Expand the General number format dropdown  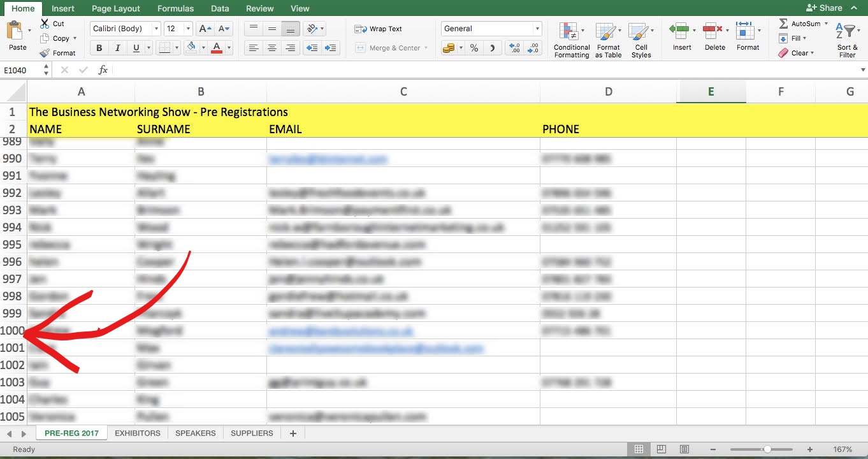click(x=537, y=29)
